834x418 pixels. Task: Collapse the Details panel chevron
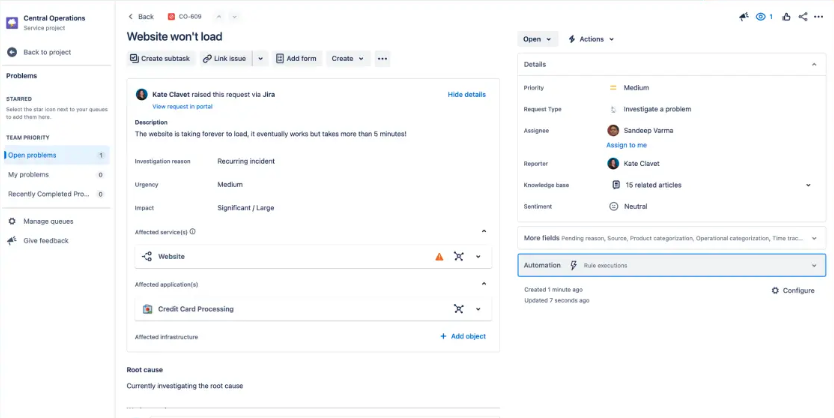point(814,64)
